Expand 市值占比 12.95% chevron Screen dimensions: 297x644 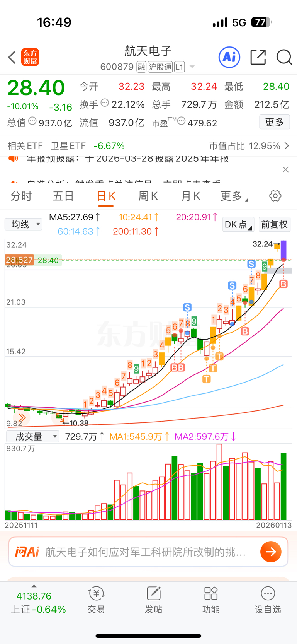coord(287,146)
